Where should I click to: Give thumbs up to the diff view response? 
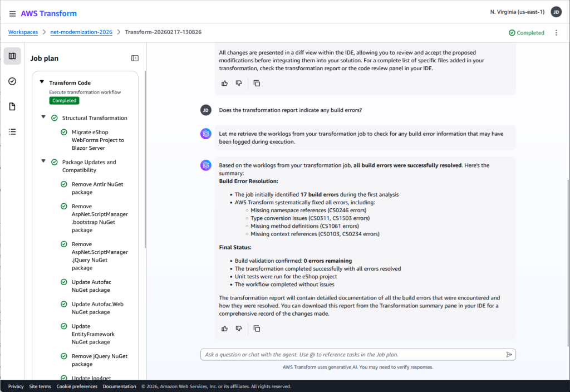coord(224,83)
